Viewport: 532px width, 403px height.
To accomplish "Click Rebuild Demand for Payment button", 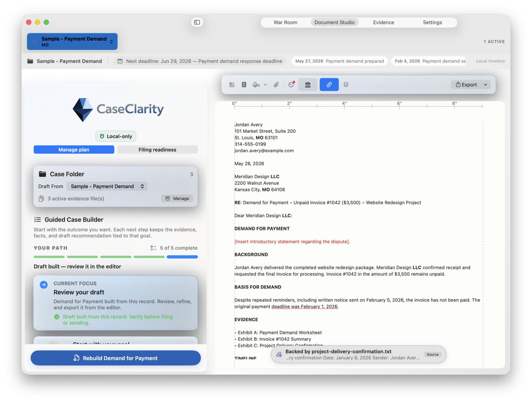I will click(116, 358).
